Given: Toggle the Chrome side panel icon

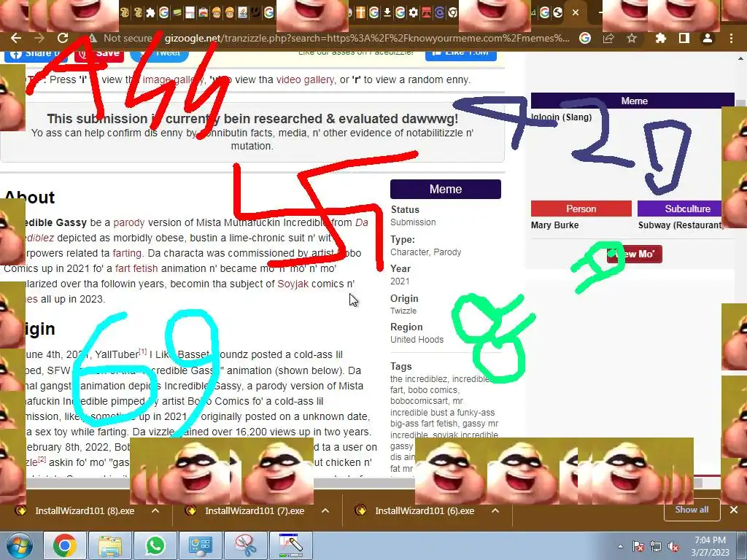Looking at the screenshot, I should 684,38.
